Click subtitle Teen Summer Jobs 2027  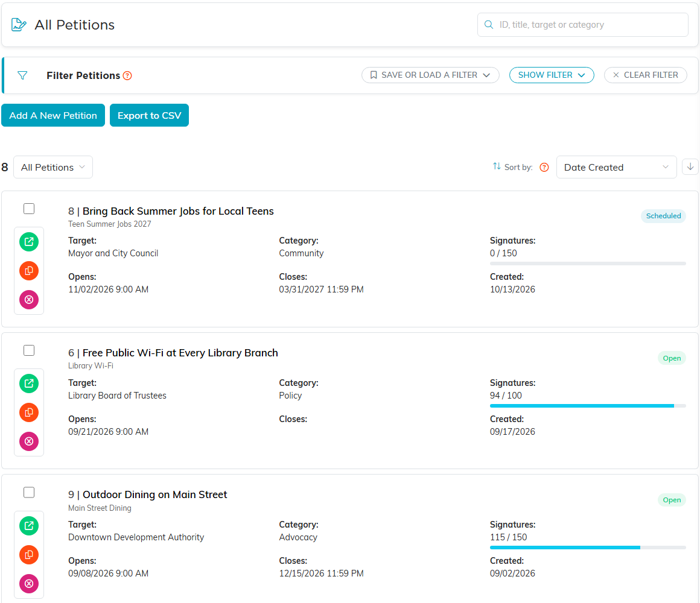click(109, 224)
